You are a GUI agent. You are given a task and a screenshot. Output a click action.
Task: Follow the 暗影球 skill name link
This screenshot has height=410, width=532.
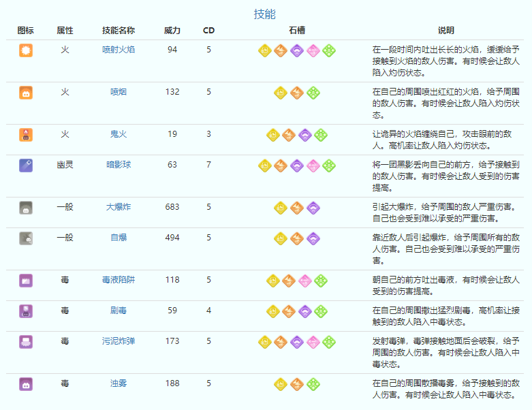[119, 165]
